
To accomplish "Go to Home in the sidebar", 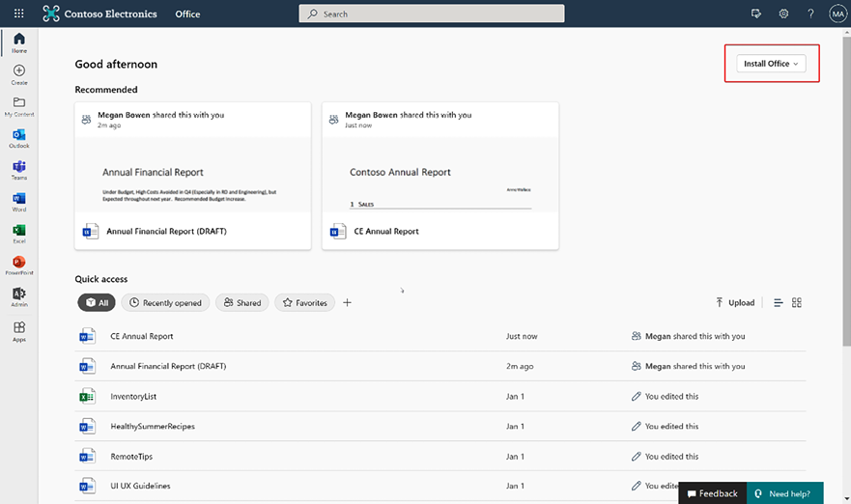I will click(19, 42).
